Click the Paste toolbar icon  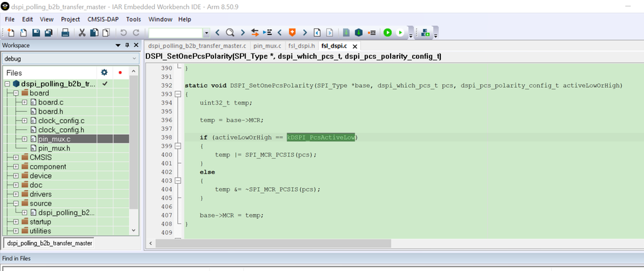(x=106, y=32)
